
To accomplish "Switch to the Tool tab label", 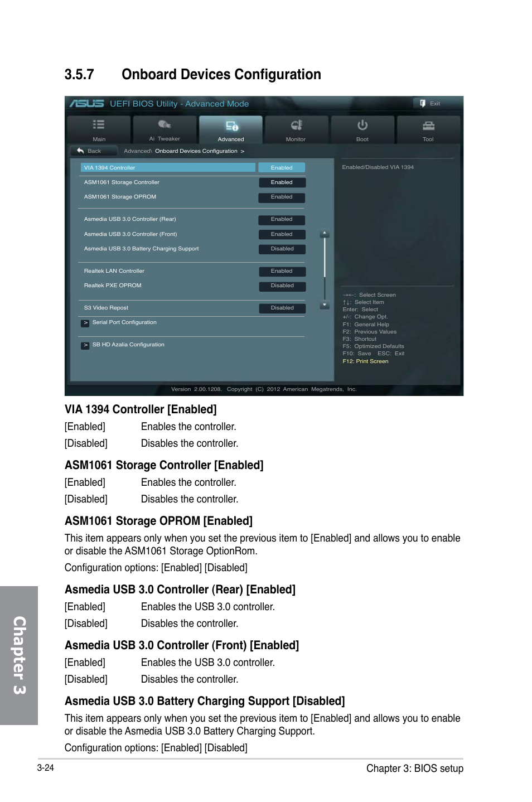I will coord(428,139).
